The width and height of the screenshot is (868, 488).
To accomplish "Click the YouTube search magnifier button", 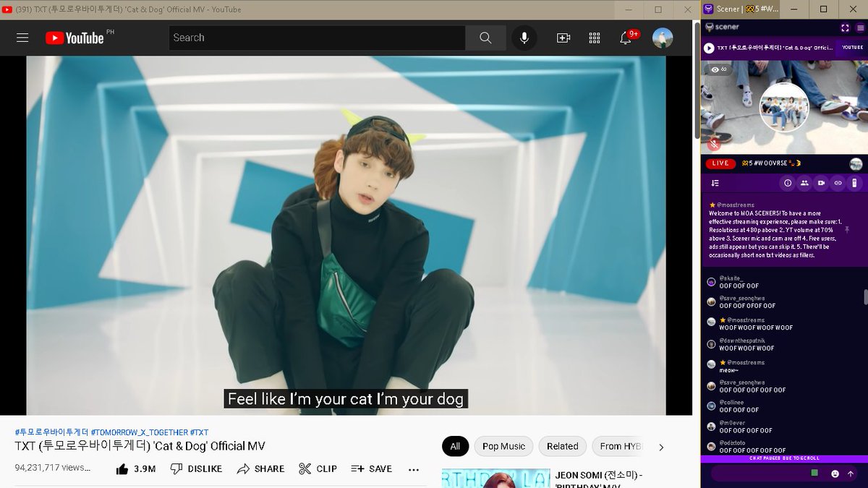I will click(485, 38).
